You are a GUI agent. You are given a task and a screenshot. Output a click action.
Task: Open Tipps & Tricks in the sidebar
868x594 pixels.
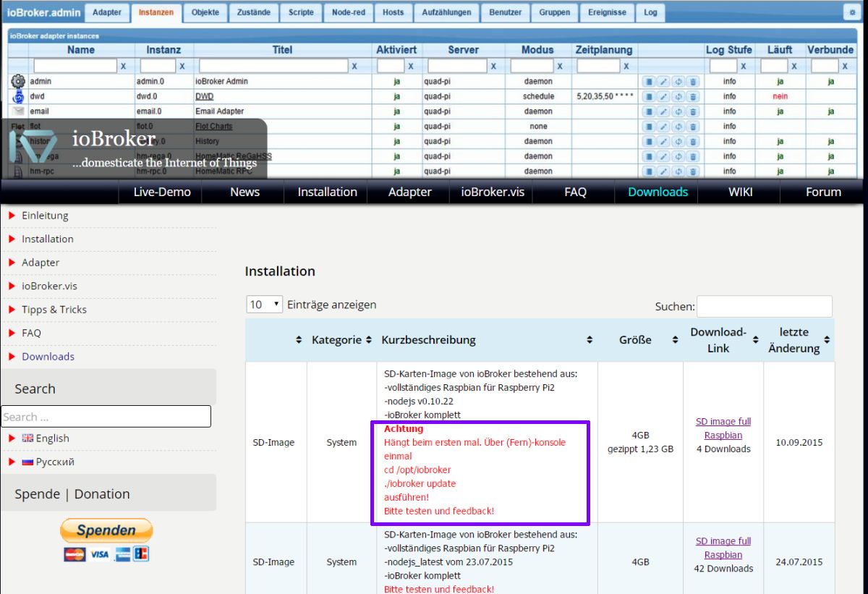pyautogui.click(x=54, y=310)
